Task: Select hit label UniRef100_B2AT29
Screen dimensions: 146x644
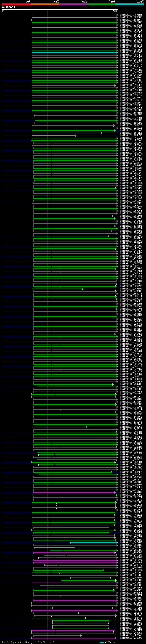Action: (x=131, y=319)
